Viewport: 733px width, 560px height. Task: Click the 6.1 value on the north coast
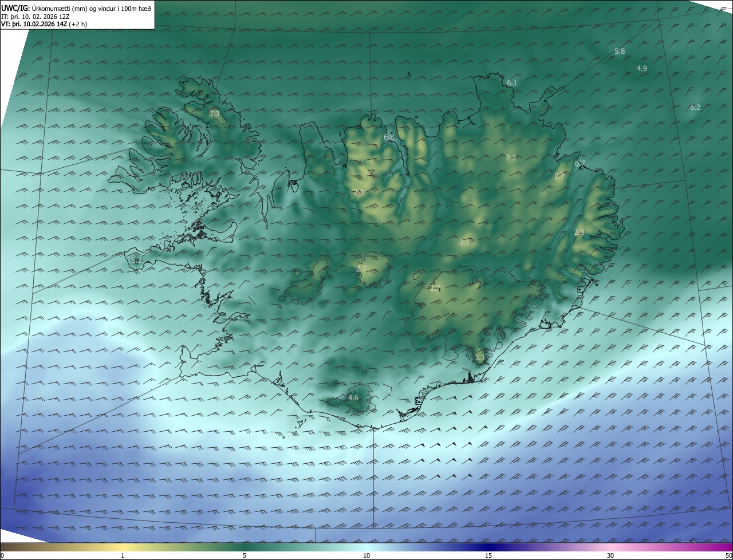click(512, 82)
